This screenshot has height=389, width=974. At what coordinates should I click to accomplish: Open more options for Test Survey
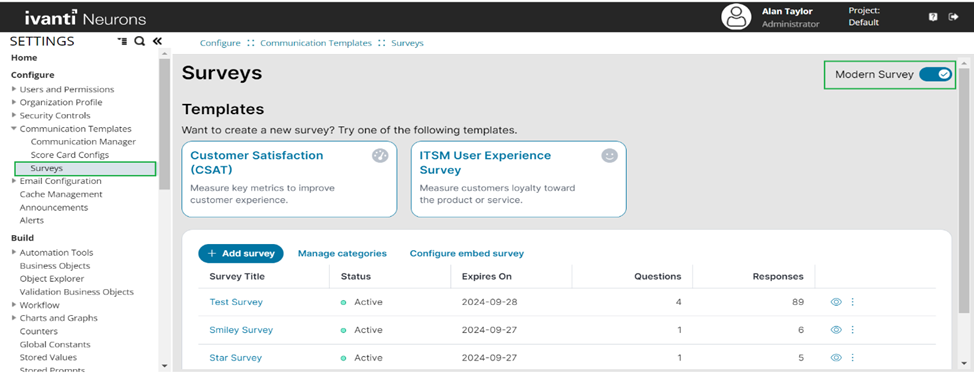point(852,302)
